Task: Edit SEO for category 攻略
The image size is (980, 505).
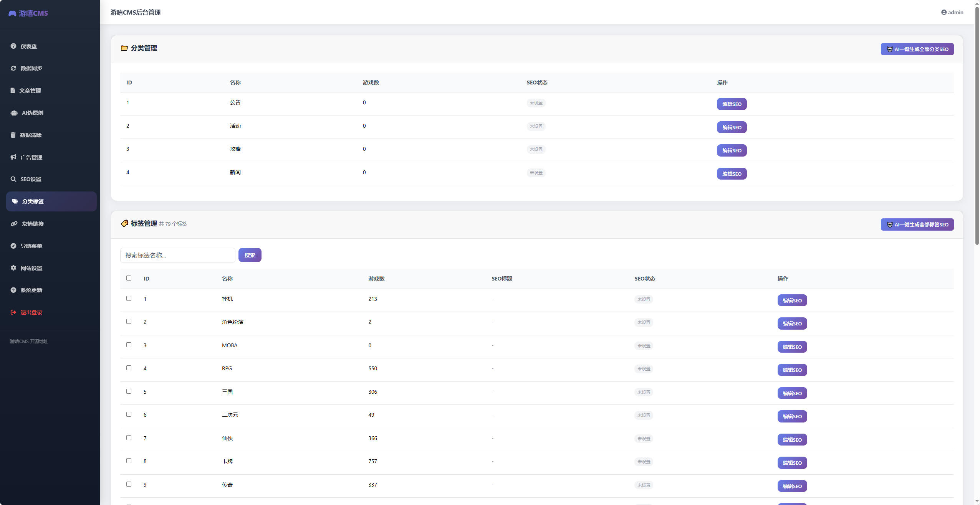Action: (732, 150)
